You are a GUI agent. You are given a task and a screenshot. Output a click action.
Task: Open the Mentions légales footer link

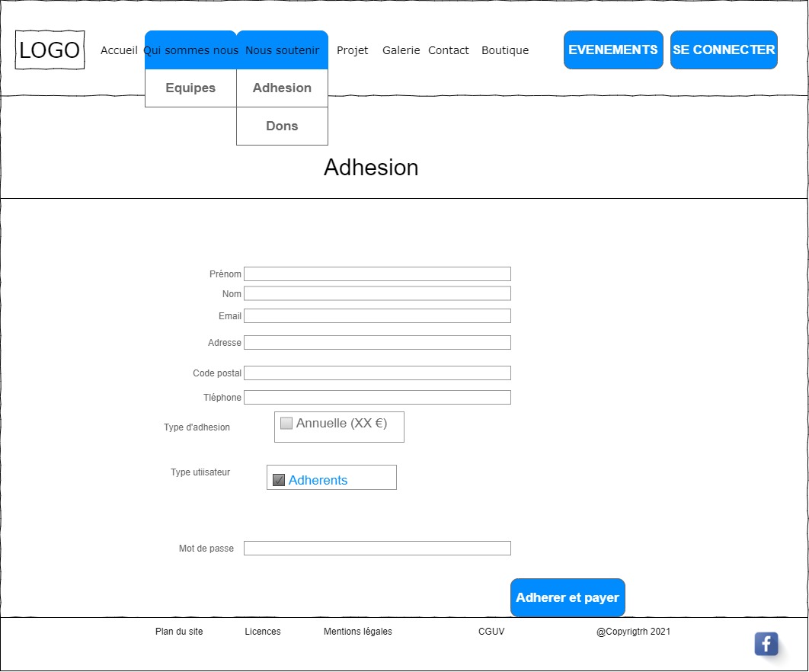357,632
